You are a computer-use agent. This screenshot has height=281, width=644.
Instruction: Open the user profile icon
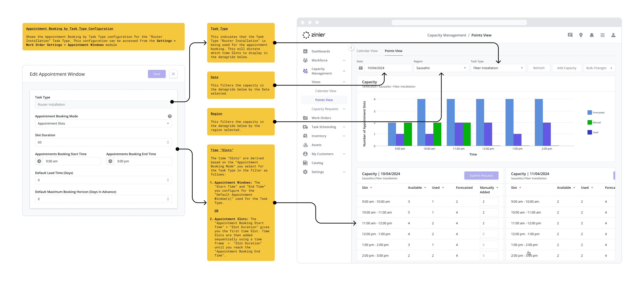[613, 35]
